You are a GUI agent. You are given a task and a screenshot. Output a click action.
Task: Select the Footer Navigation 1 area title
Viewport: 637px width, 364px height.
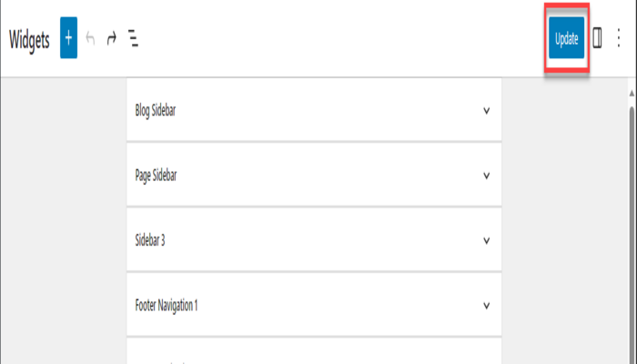[167, 306]
